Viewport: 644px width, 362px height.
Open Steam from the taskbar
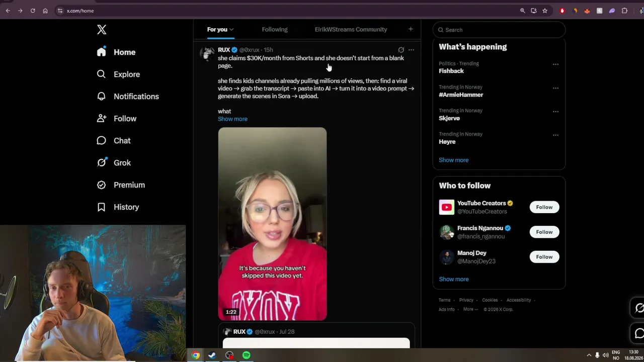212,355
